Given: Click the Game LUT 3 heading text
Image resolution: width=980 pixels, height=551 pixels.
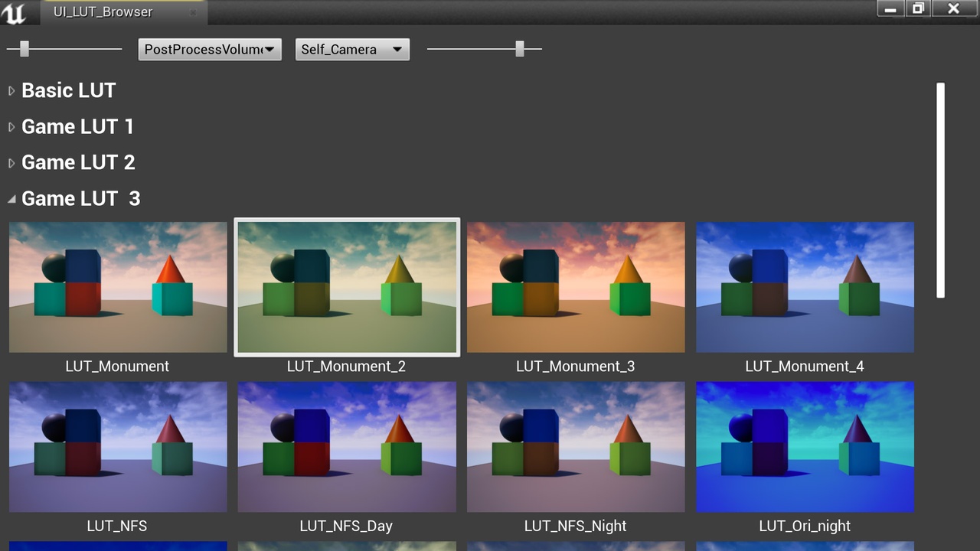Looking at the screenshot, I should point(81,198).
